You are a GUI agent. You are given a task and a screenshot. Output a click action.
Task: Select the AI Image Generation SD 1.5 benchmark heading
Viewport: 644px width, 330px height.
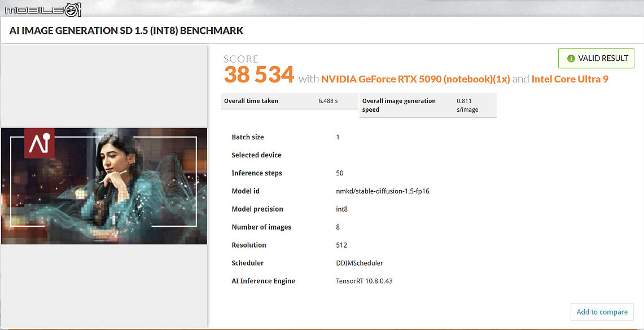[126, 31]
